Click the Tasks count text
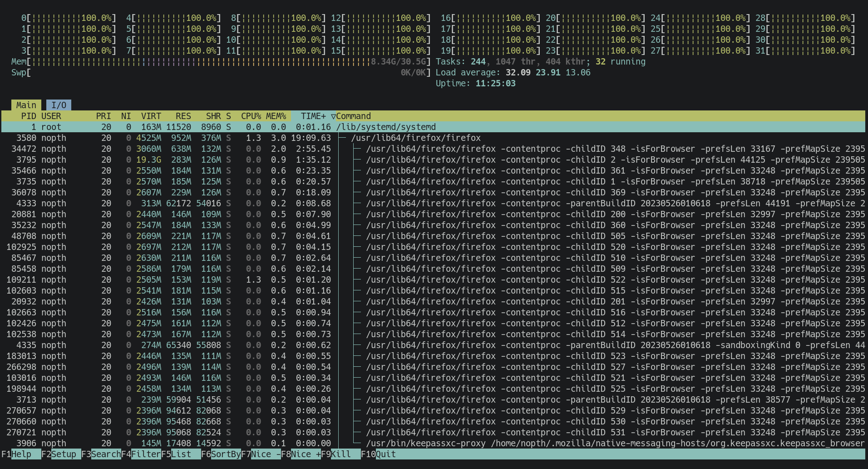This screenshot has height=469, width=868. [540, 61]
